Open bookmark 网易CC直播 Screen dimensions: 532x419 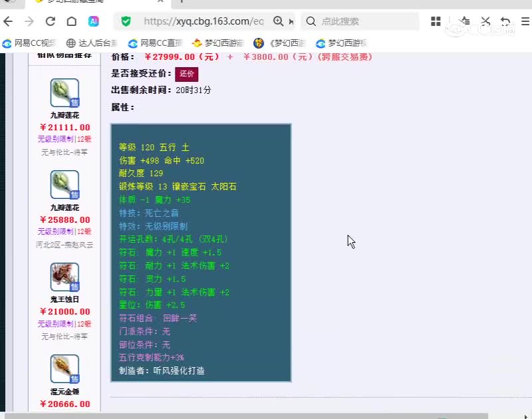click(155, 43)
